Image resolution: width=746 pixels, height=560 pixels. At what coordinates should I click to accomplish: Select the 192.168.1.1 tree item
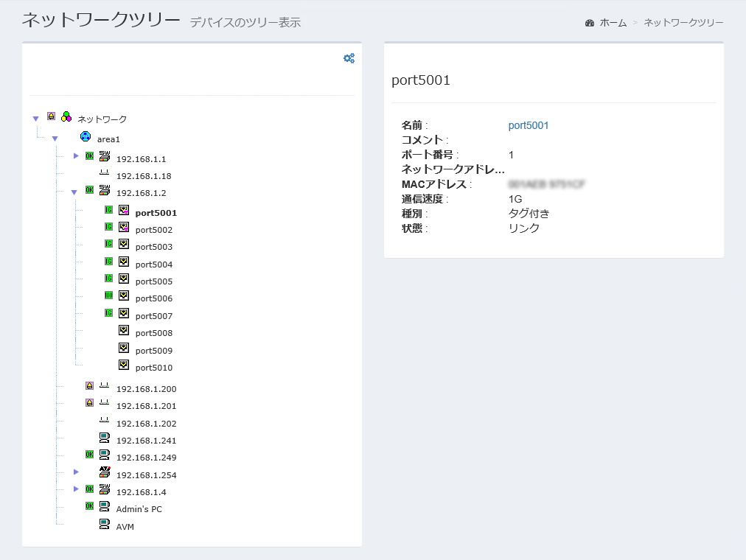(x=142, y=158)
